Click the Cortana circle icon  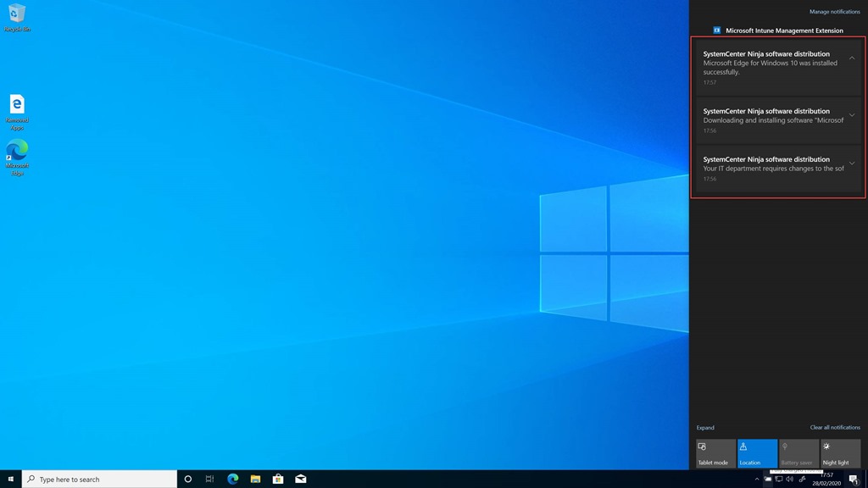(188, 479)
